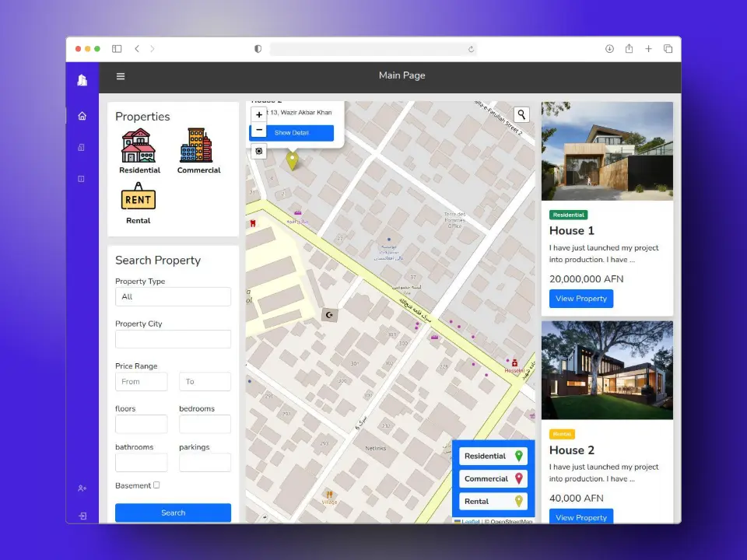The image size is (747, 560).
Task: Open the House 2 photo
Action: click(x=607, y=370)
